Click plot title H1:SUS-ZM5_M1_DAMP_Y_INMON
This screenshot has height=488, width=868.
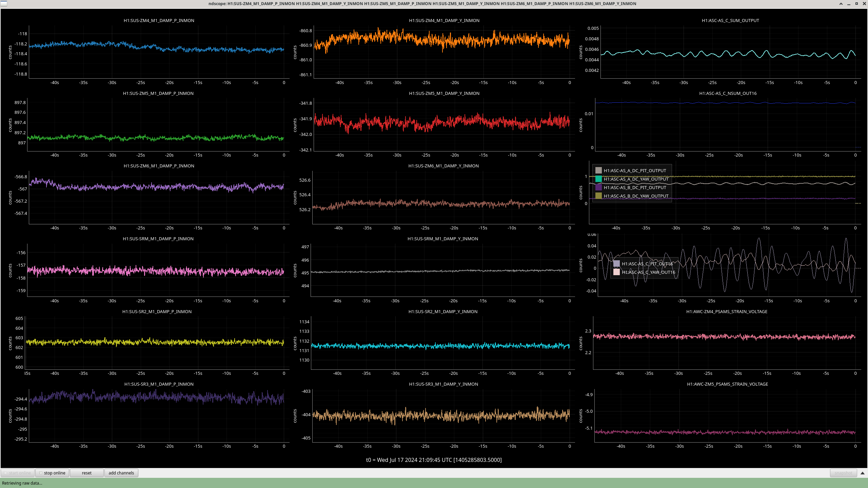click(x=444, y=94)
